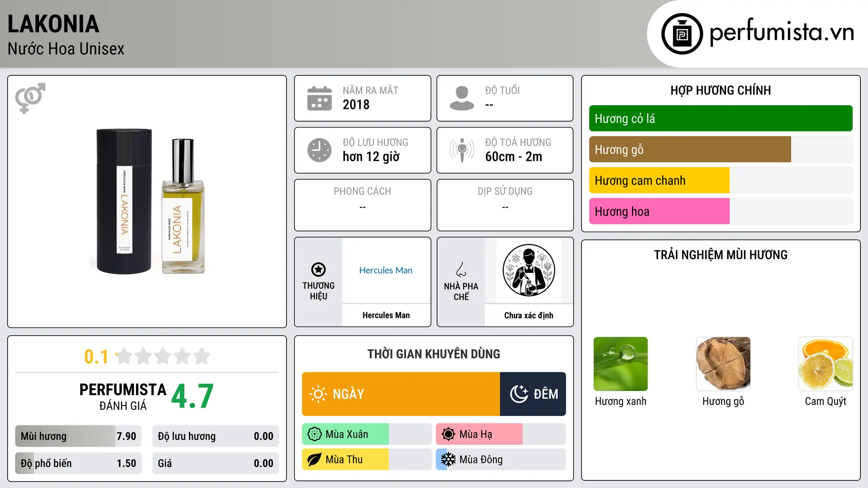Click the moon icon in the Đêm bar
The width and height of the screenshot is (868, 488).
point(519,394)
